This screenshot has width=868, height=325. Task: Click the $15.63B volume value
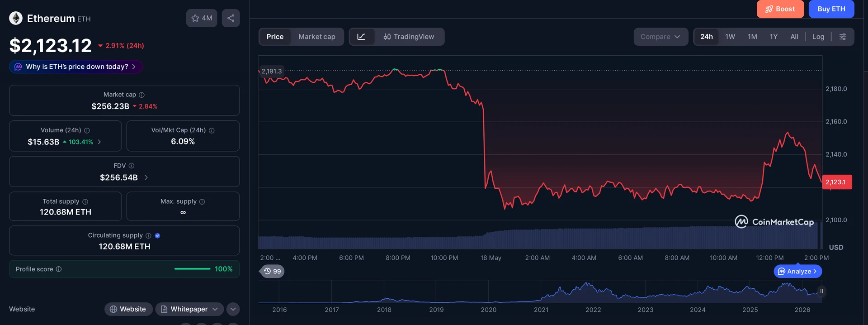click(43, 142)
